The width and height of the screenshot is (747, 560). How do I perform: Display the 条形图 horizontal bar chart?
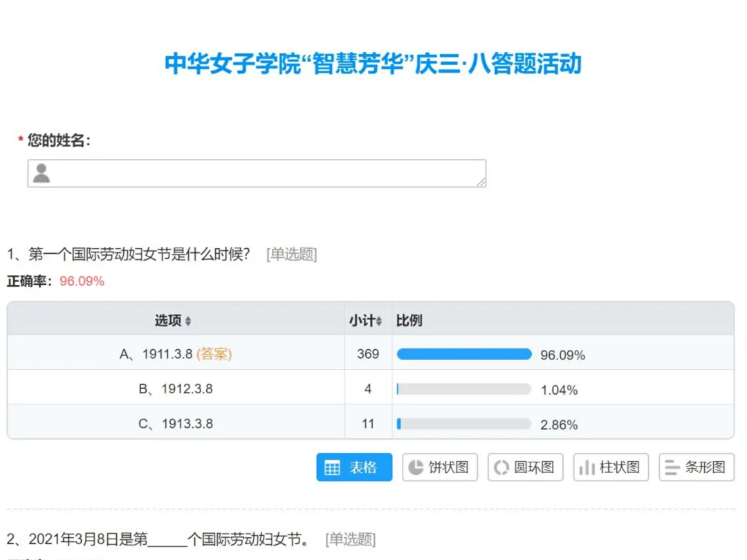696,467
